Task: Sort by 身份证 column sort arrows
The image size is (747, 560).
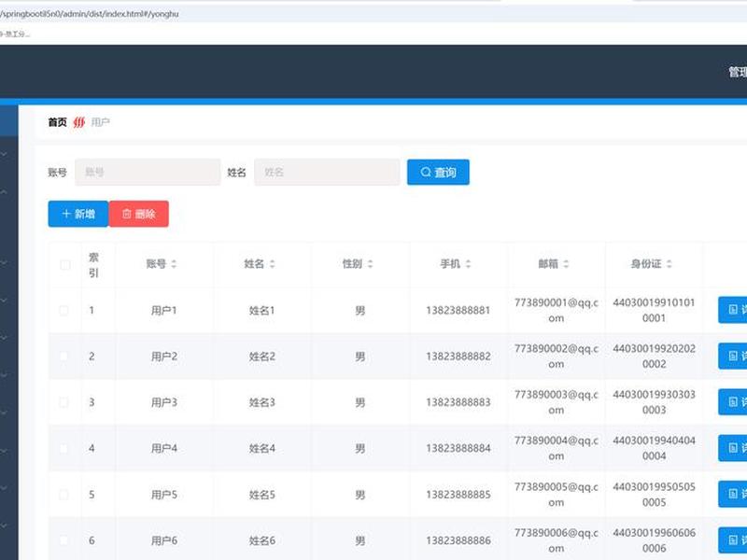Action: (669, 264)
